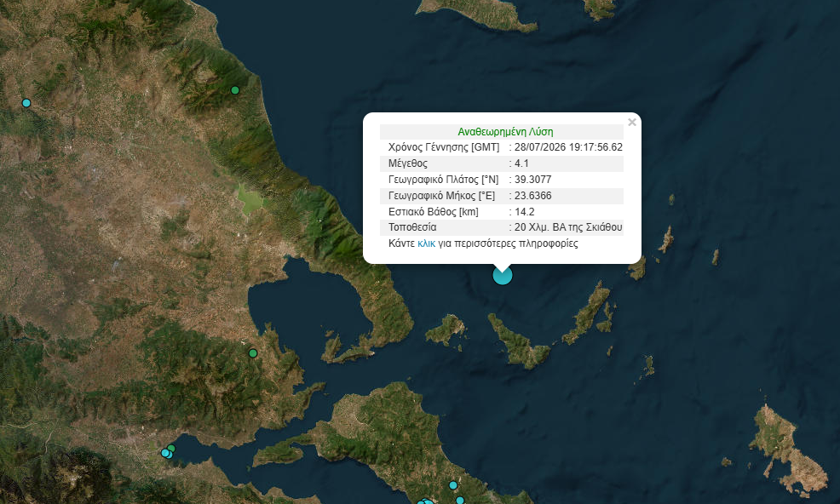840x504 pixels.
Task: Click the 'Χρόνος Γέννησης [GMT]' label
Action: pyautogui.click(x=444, y=147)
